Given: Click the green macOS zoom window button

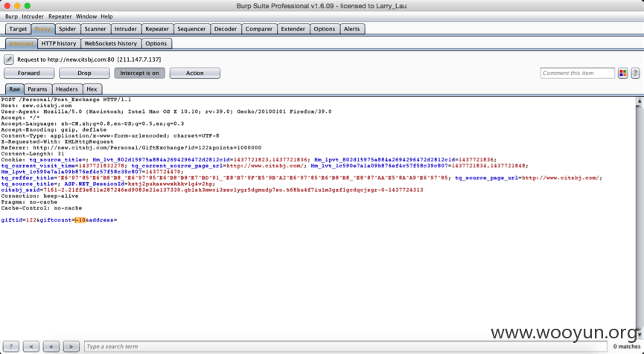Looking at the screenshot, I should (x=28, y=6).
